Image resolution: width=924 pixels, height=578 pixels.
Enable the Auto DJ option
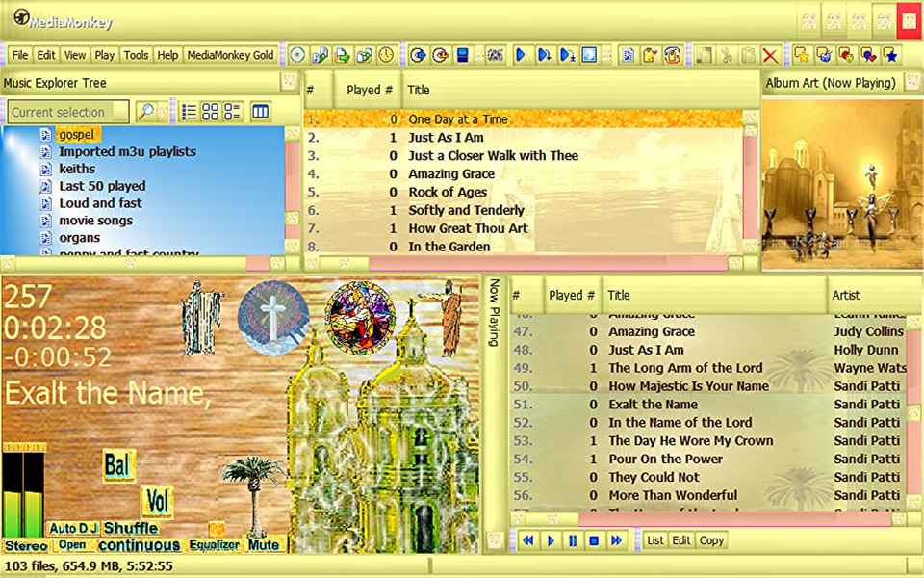[74, 528]
